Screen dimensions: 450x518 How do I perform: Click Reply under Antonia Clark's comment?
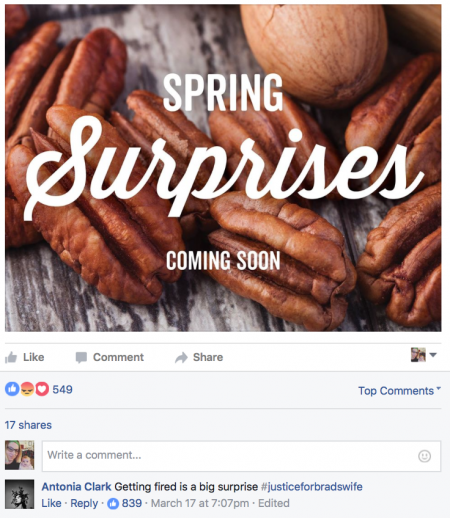point(84,503)
